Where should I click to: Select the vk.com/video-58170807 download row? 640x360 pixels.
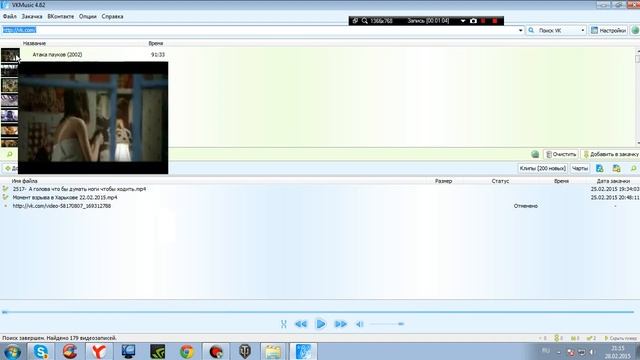click(x=62, y=206)
